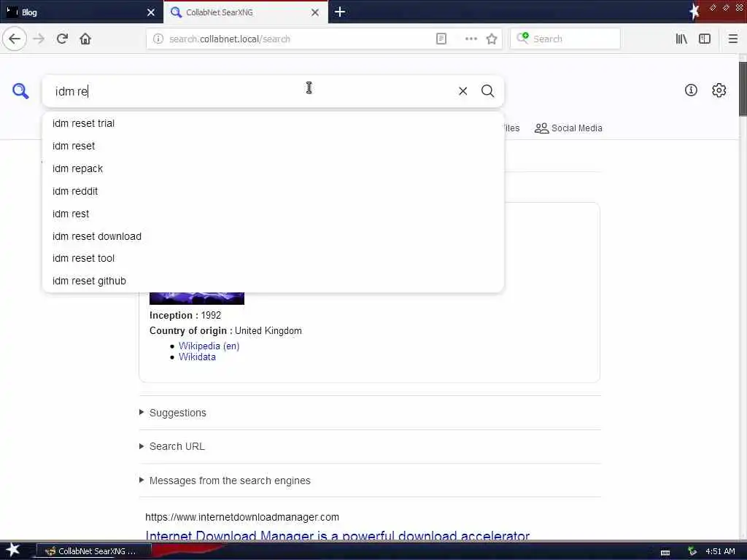This screenshot has width=747, height=560.
Task: Bookmark this page with the star icon
Action: (492, 39)
